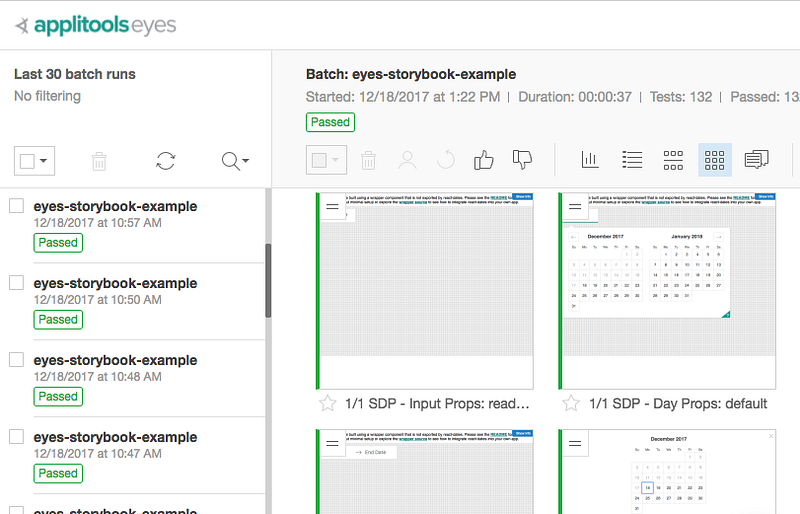Viewport: 800px width, 514px height.
Task: Expand the search filter dropdown
Action: [x=236, y=161]
